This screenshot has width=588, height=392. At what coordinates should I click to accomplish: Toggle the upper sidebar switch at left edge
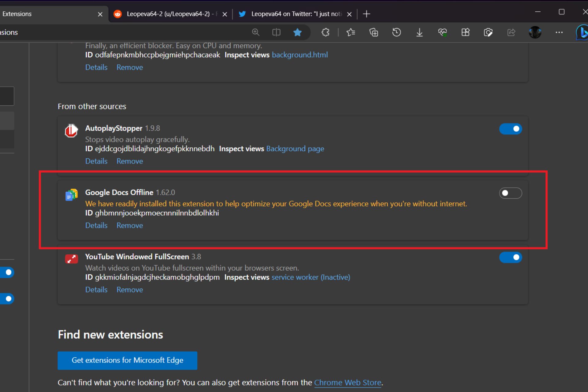tap(7, 272)
